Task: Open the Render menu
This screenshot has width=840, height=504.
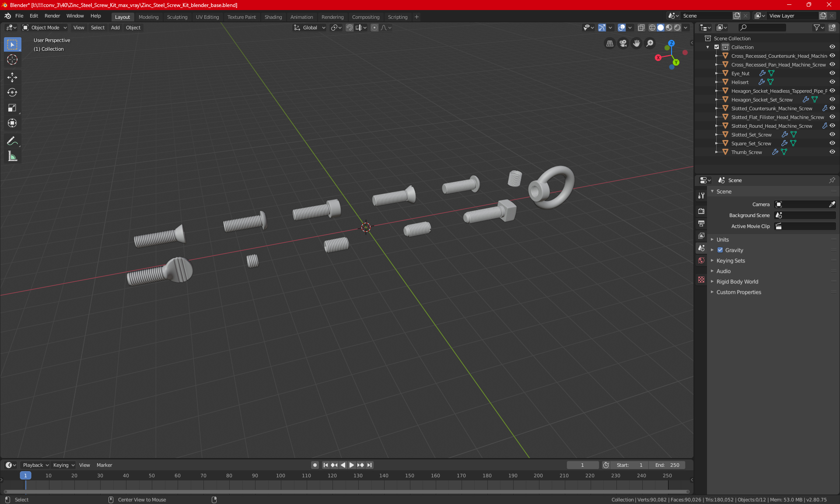Action: tap(52, 16)
